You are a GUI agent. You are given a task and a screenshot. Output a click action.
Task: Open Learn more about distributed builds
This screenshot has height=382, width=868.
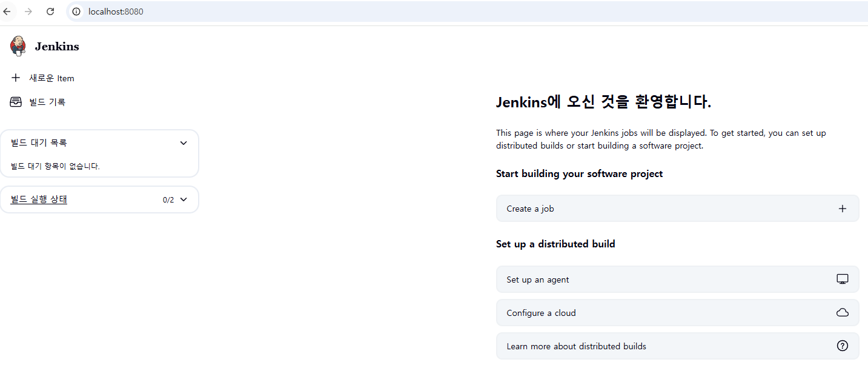pyautogui.click(x=677, y=346)
